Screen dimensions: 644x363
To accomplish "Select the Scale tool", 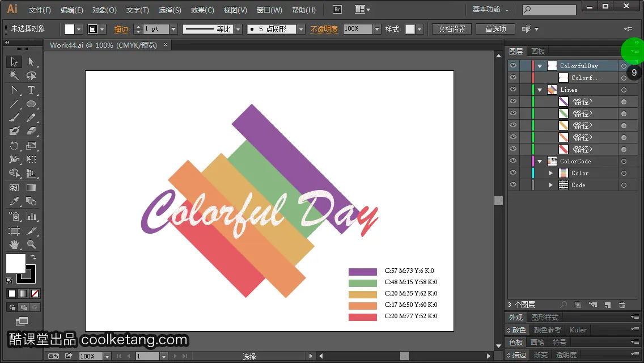I will pyautogui.click(x=31, y=146).
